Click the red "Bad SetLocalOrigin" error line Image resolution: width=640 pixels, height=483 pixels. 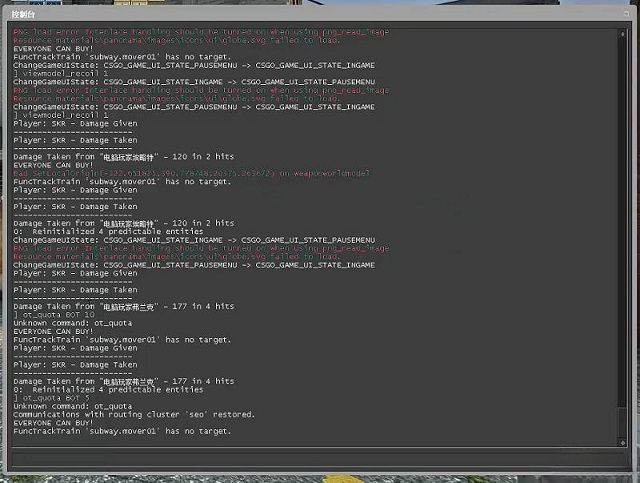[x=191, y=174]
